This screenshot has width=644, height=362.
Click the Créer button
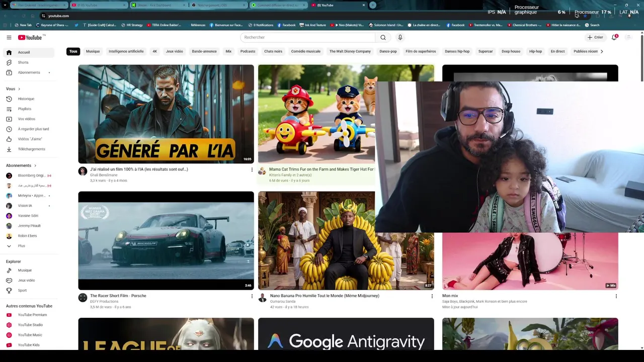(x=595, y=37)
